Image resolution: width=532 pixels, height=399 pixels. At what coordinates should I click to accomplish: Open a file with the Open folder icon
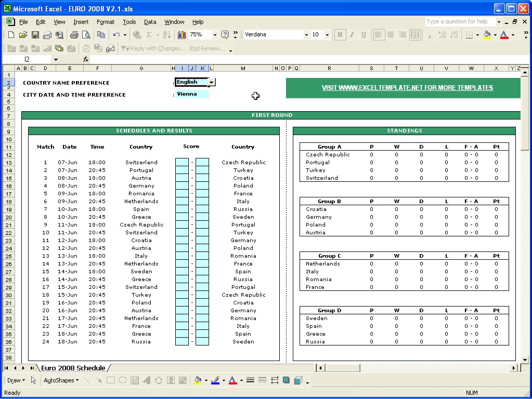pyautogui.click(x=23, y=35)
